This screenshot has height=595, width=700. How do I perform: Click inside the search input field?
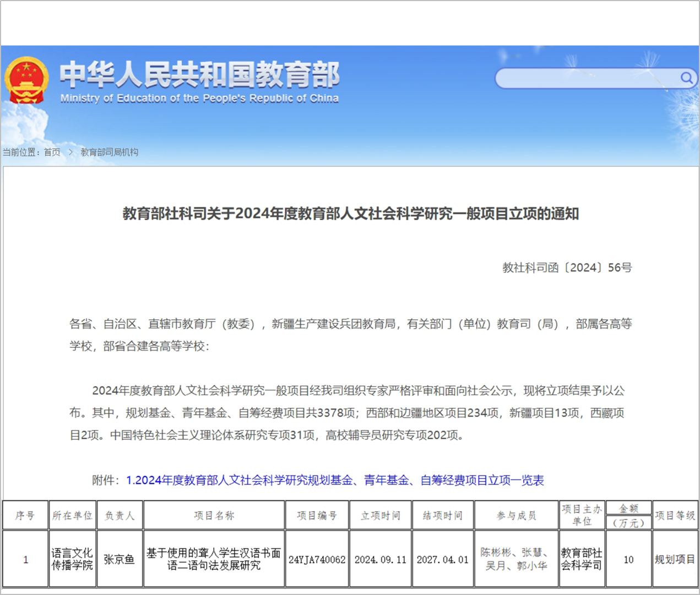point(584,78)
